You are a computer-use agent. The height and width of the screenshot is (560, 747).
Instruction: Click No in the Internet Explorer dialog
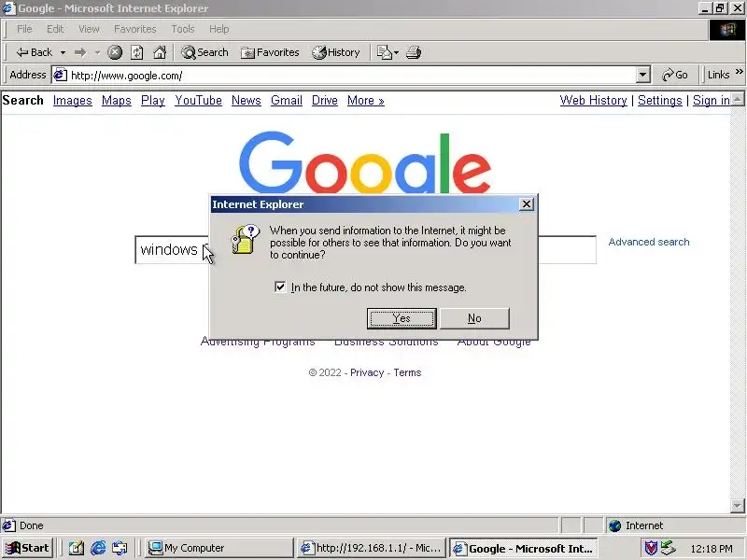point(474,318)
